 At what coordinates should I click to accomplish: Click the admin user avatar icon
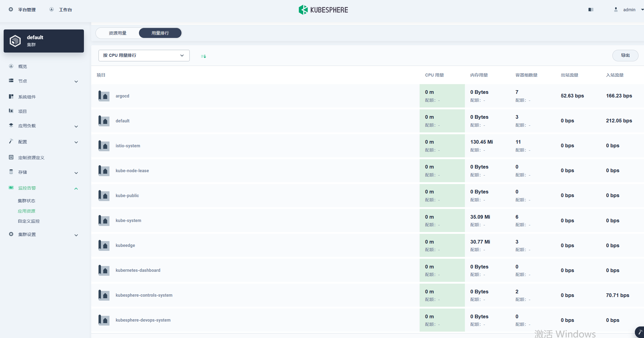[x=615, y=9]
